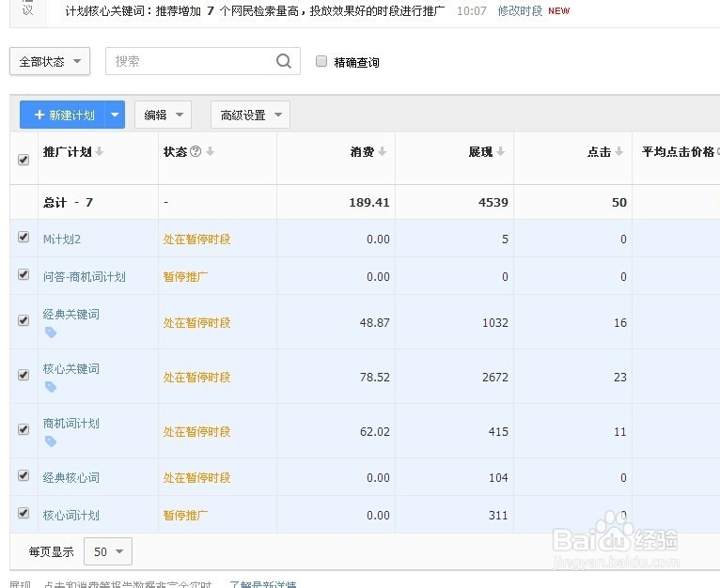Sort by 状态 column arrow
The height and width of the screenshot is (588, 720).
coord(210,151)
